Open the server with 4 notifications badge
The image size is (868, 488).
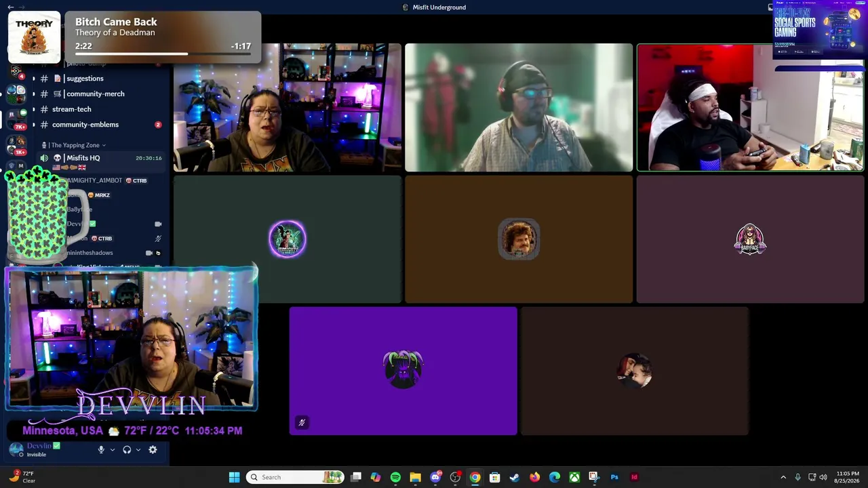tap(16, 70)
